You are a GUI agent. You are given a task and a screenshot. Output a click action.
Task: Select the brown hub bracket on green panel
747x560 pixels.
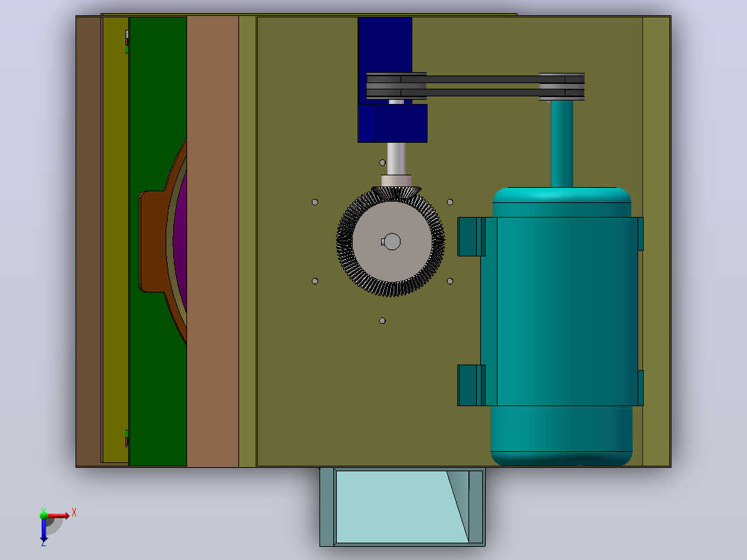[x=152, y=242]
